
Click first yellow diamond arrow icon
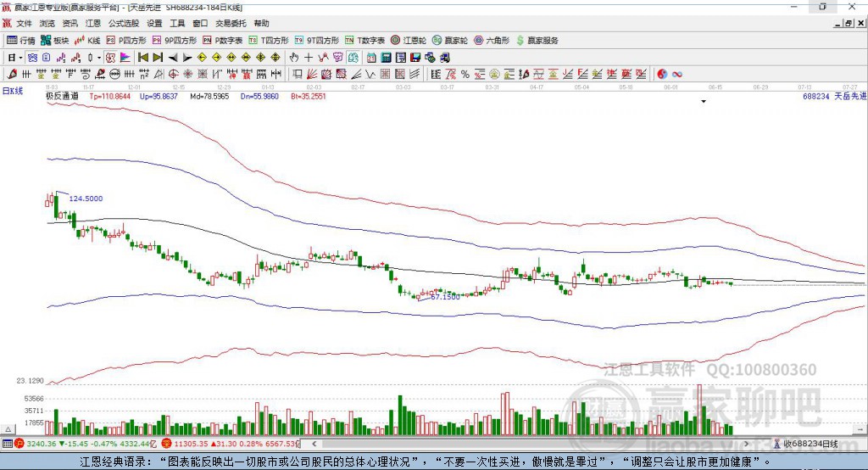click(202, 58)
